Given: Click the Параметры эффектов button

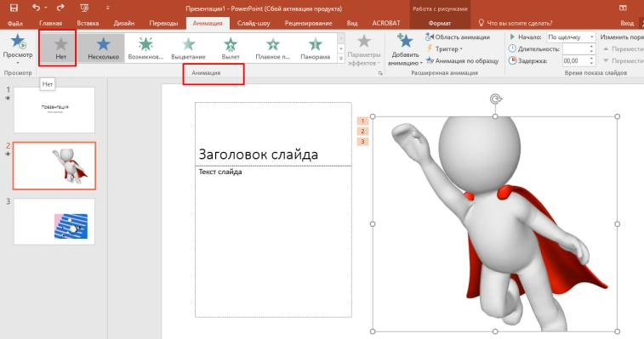Looking at the screenshot, I should pos(364,50).
